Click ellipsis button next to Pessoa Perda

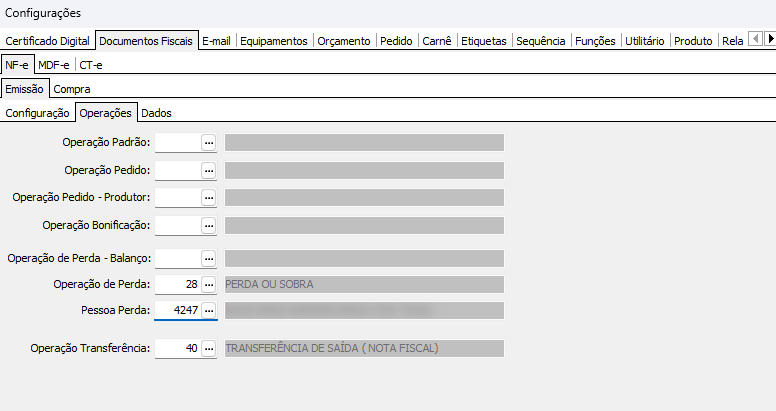(209, 311)
